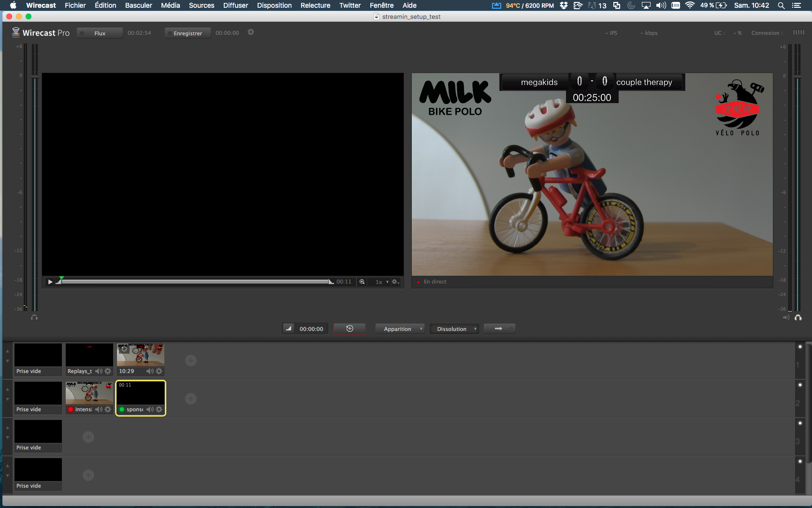Viewport: 812px width, 508px height.
Task: Open the Apparition transition dropdown
Action: click(x=400, y=329)
